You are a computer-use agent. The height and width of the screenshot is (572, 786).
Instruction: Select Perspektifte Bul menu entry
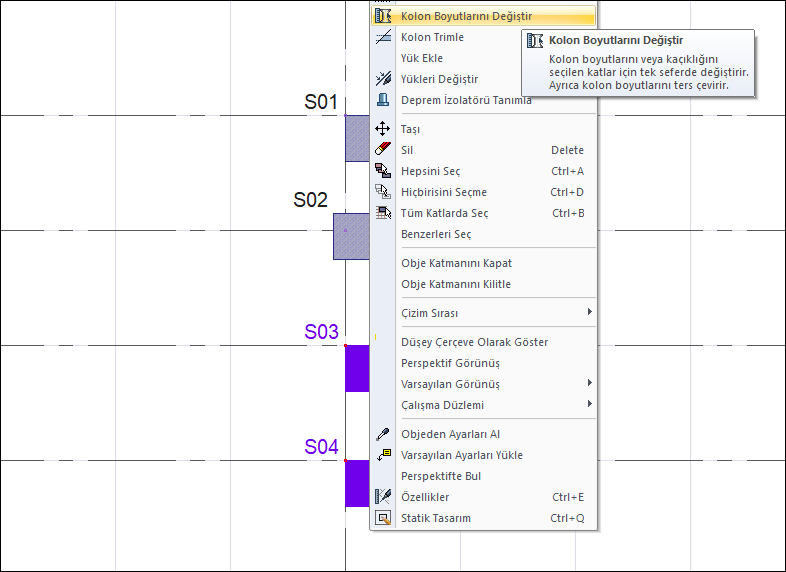pyautogui.click(x=441, y=476)
